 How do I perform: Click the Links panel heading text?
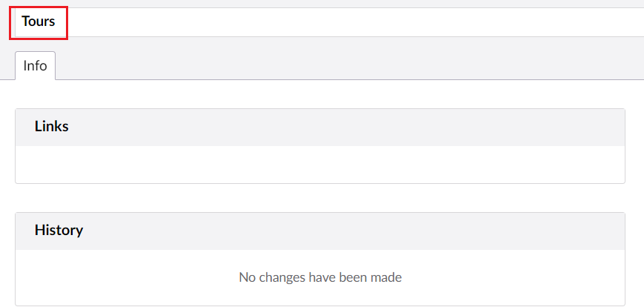(x=51, y=127)
